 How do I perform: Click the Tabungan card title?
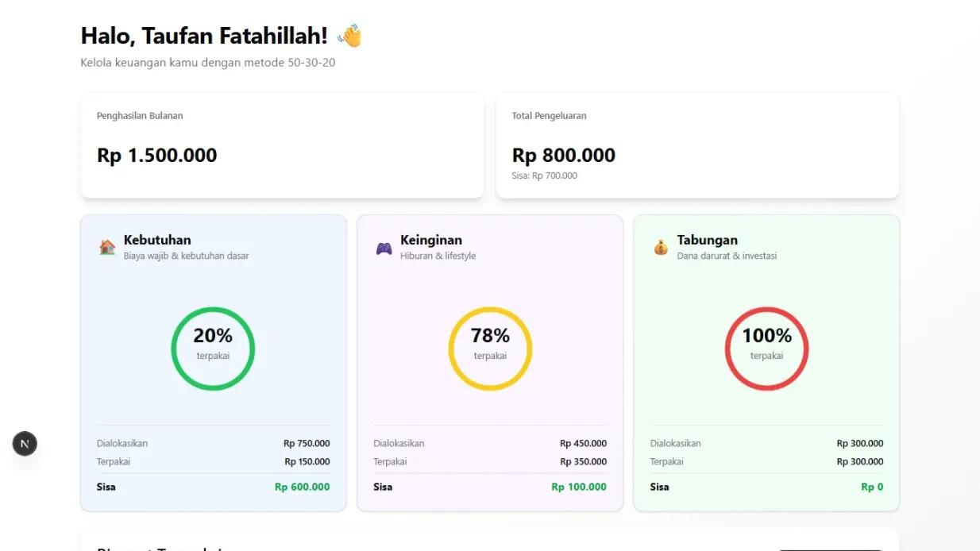707,240
